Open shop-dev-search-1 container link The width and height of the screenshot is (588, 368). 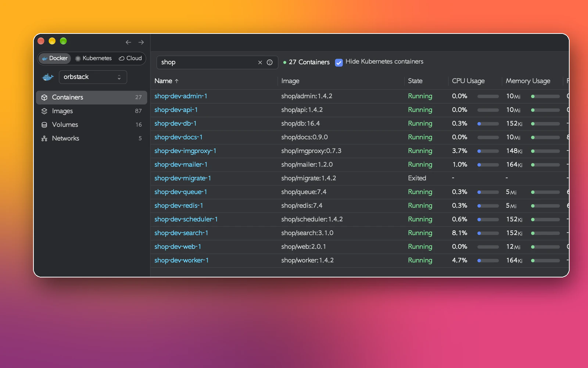(181, 233)
